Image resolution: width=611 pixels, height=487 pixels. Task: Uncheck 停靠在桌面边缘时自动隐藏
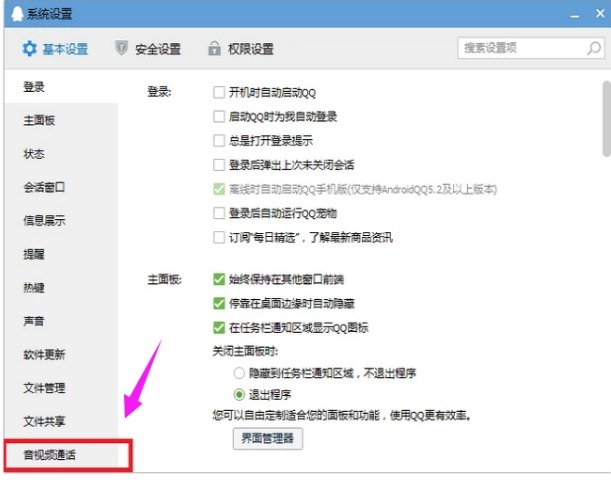coord(219,303)
